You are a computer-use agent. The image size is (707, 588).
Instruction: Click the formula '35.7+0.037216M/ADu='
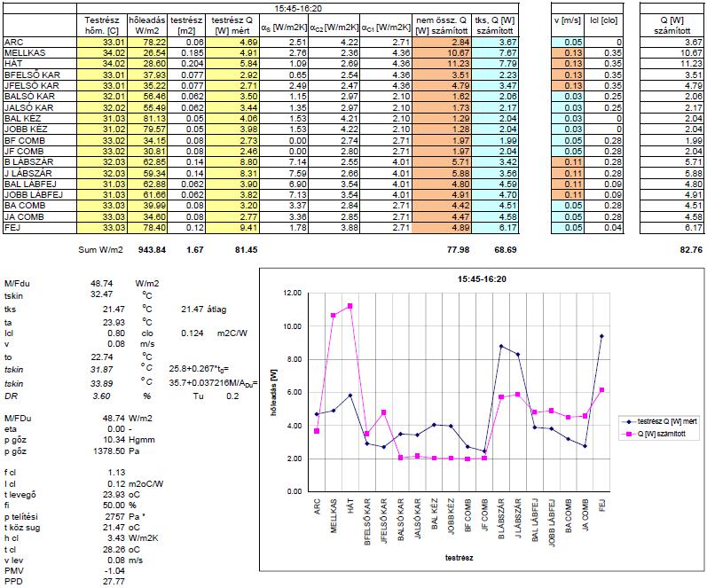point(213,383)
